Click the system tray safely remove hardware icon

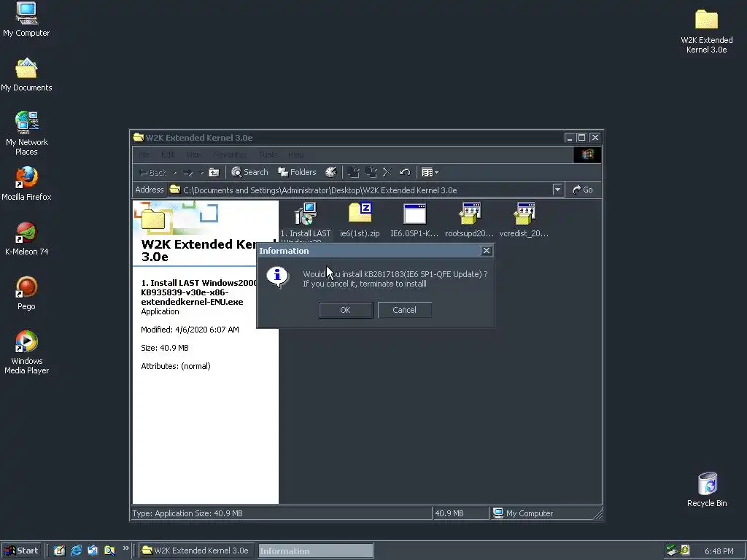[x=672, y=551]
